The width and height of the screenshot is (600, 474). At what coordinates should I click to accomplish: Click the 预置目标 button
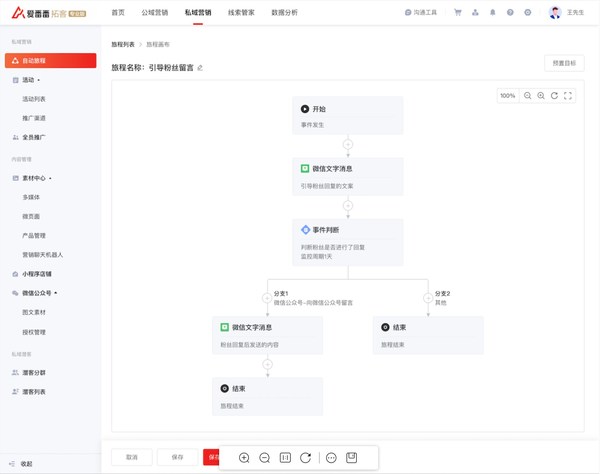coord(563,63)
